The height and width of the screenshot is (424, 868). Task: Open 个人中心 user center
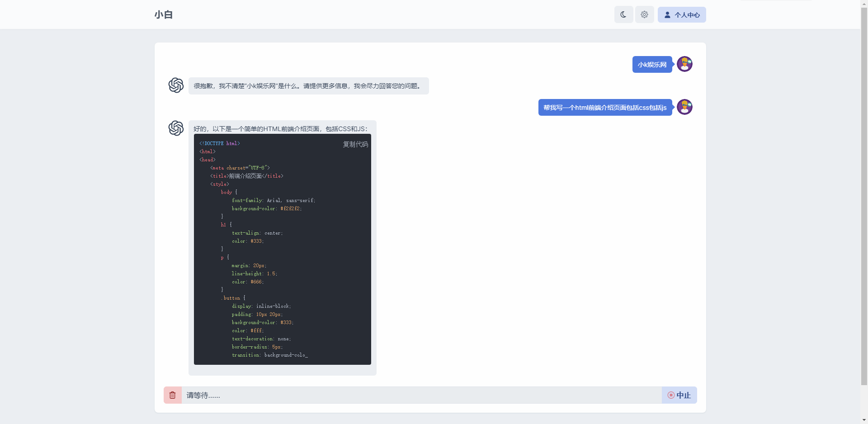(x=681, y=14)
